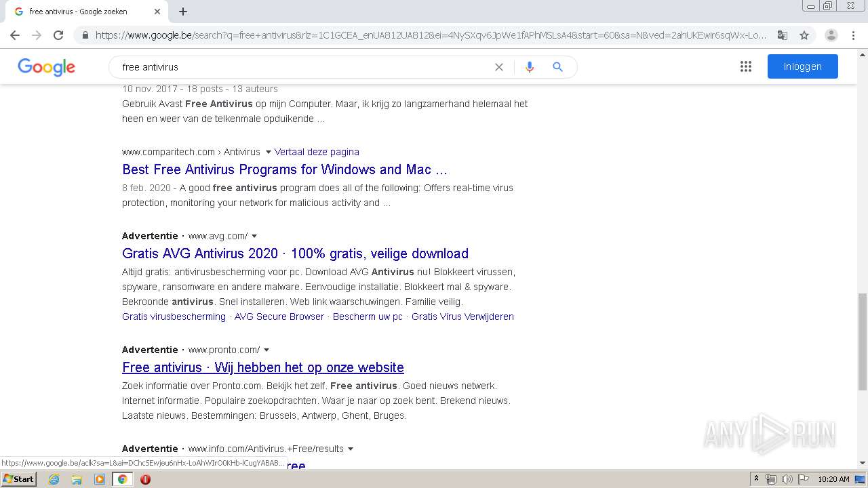Viewport: 868px width, 488px height.
Task: Click 'AVG Secure Browser' sitelink
Action: coord(279,317)
